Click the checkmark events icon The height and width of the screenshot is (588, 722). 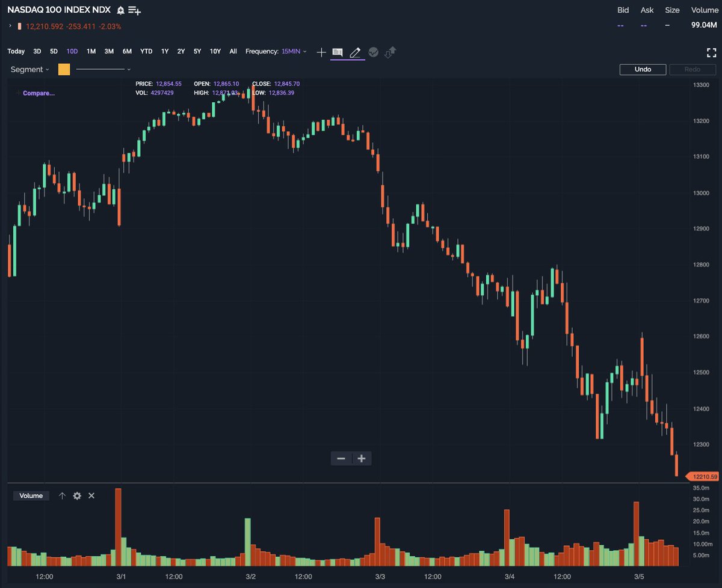point(373,52)
